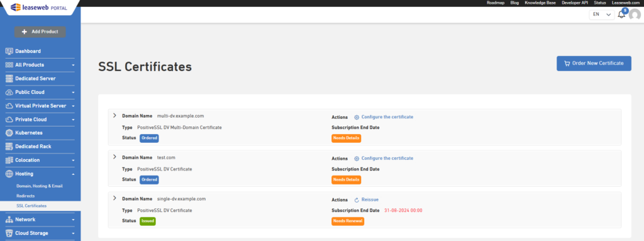Click the Dashboard icon in sidebar
644x241 pixels.
(x=9, y=52)
